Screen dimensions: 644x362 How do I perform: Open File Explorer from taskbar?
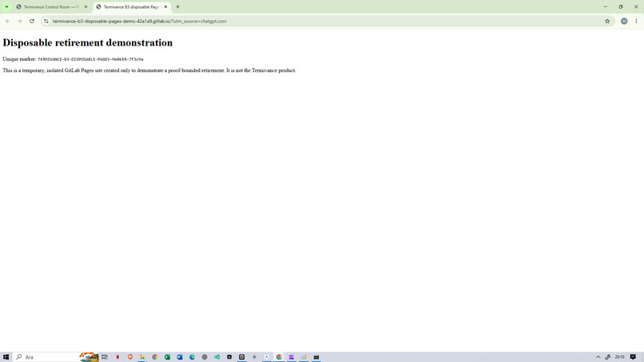[x=142, y=357]
